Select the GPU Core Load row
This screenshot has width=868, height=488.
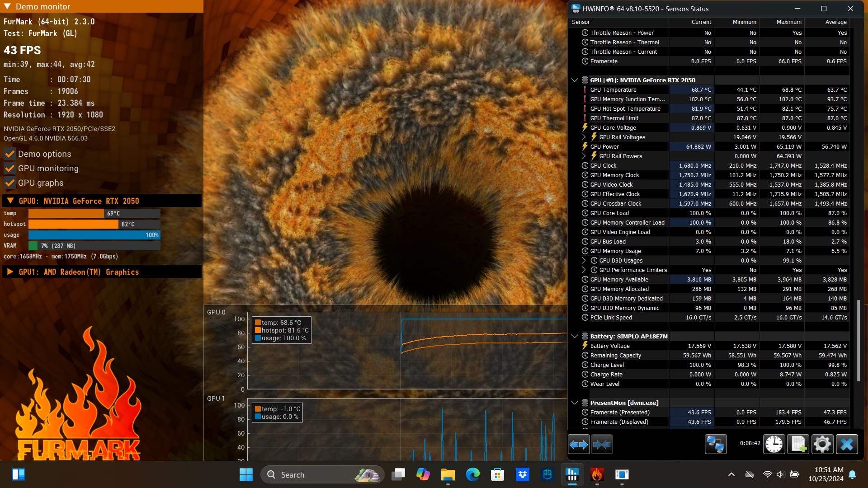[x=709, y=213]
